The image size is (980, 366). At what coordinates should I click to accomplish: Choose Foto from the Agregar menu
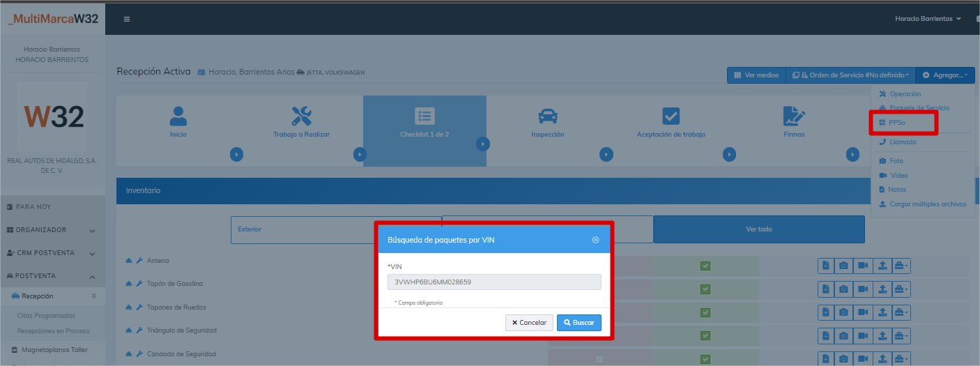coord(891,161)
